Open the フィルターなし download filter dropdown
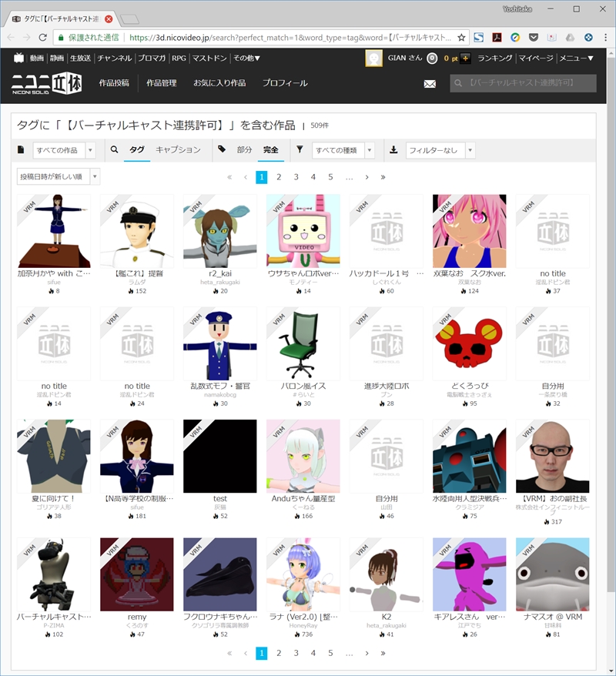The width and height of the screenshot is (616, 676). (x=440, y=150)
